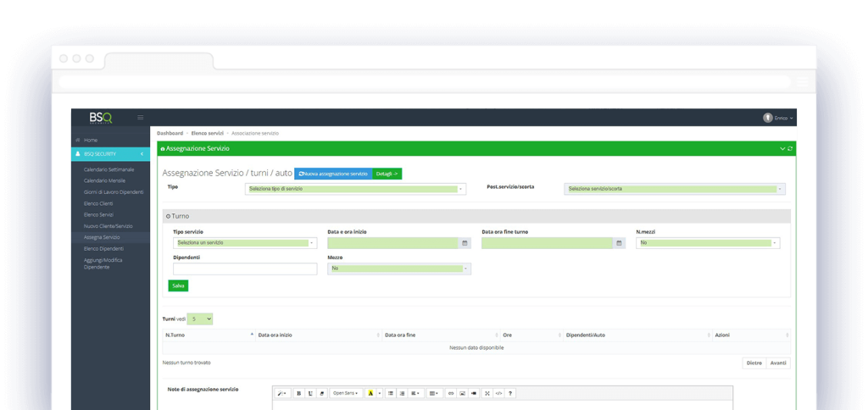Click the yellow text highlight color button
The height and width of the screenshot is (410, 868).
point(370,393)
